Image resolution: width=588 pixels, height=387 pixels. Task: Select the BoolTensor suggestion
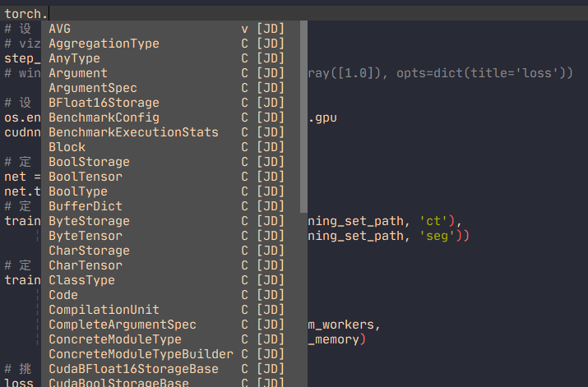(86, 177)
